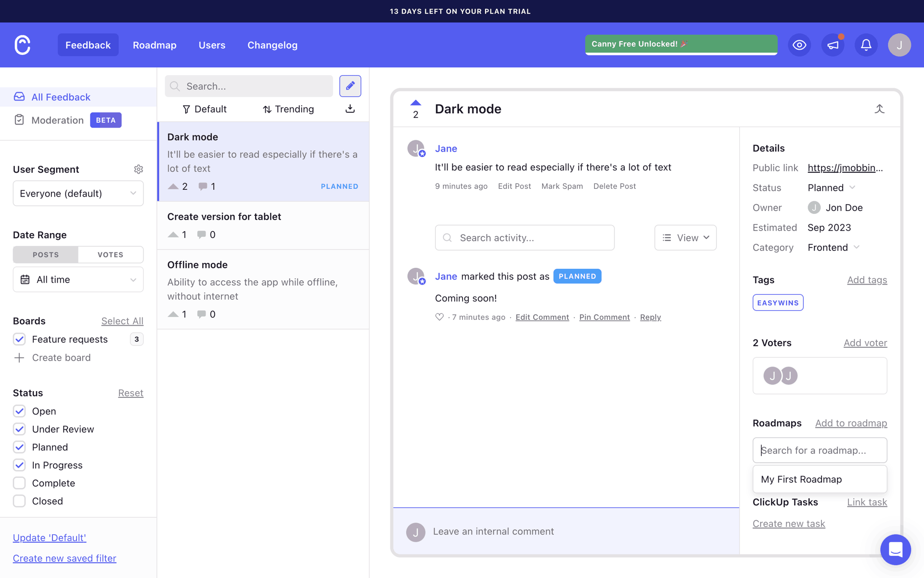Open the user avatar menu
Image resolution: width=924 pixels, height=578 pixels.
click(x=899, y=45)
